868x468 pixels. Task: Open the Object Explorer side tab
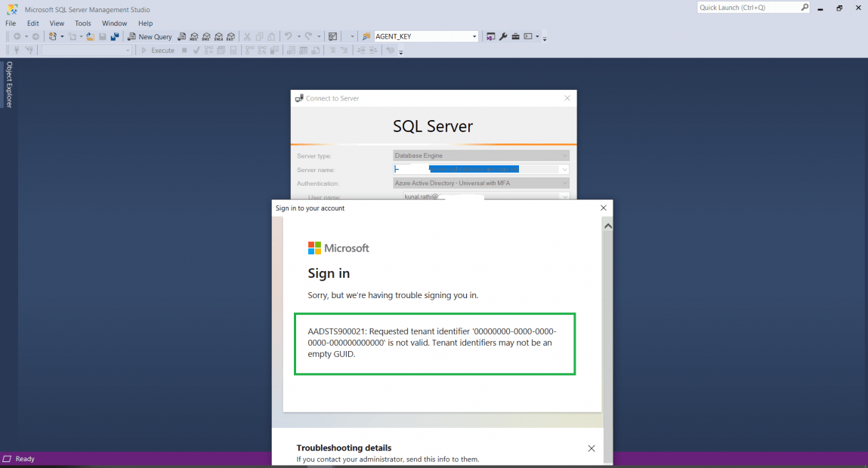coord(9,85)
